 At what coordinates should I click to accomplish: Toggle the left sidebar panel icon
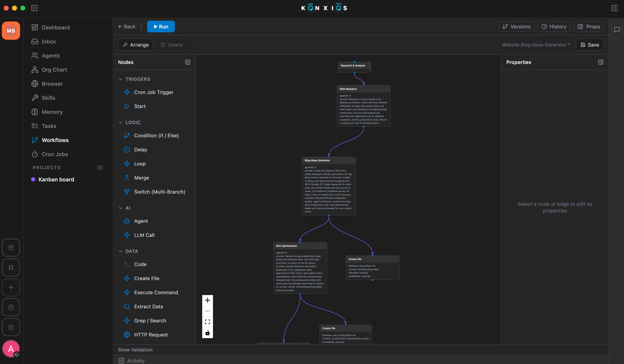pyautogui.click(x=34, y=8)
